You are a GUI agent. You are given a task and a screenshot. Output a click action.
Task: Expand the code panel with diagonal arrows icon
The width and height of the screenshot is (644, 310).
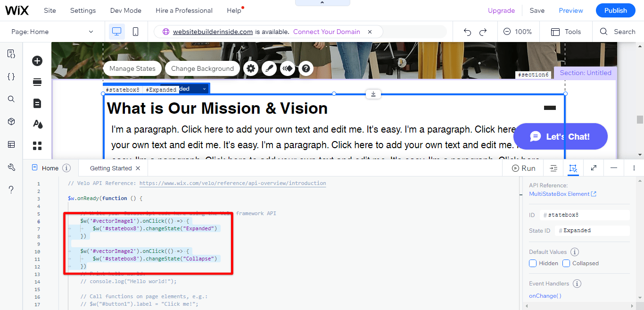(x=593, y=168)
